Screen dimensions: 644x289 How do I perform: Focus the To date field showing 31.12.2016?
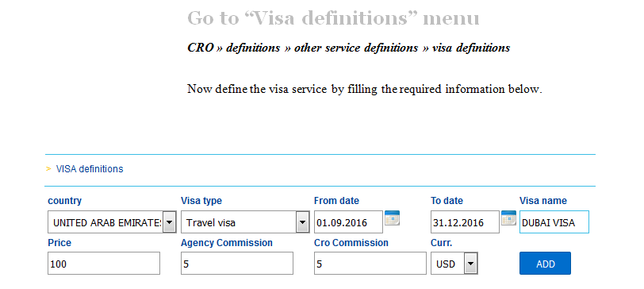point(465,222)
